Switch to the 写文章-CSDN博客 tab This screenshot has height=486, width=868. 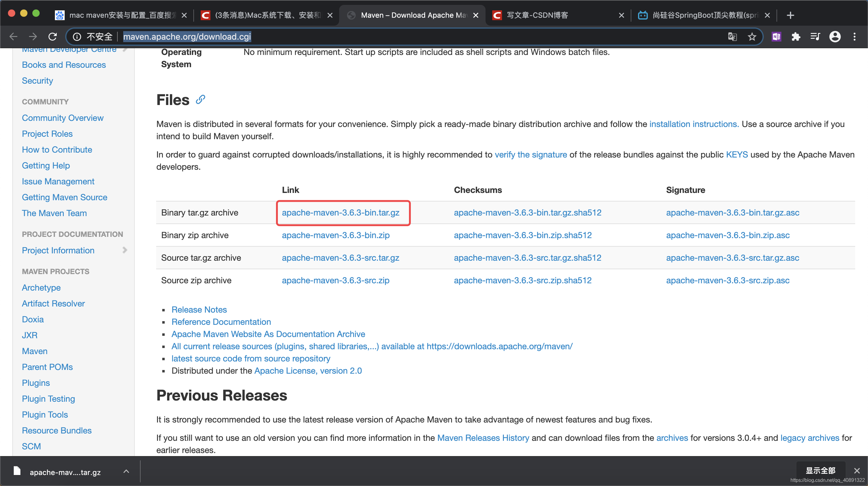(537, 15)
